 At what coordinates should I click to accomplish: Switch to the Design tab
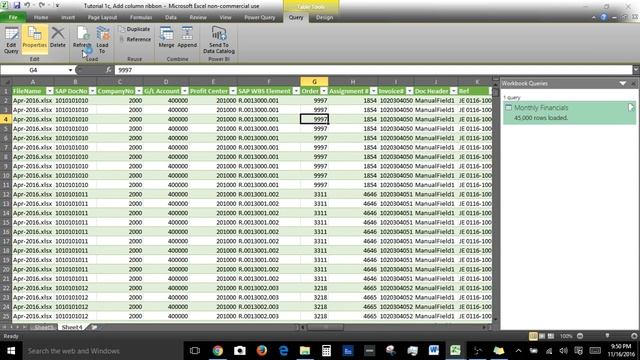[324, 17]
